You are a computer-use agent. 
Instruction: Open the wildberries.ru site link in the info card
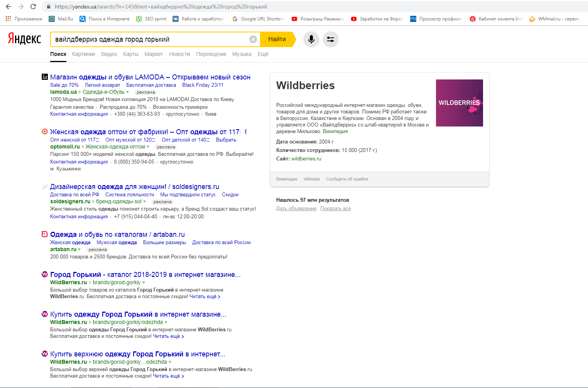click(x=306, y=159)
